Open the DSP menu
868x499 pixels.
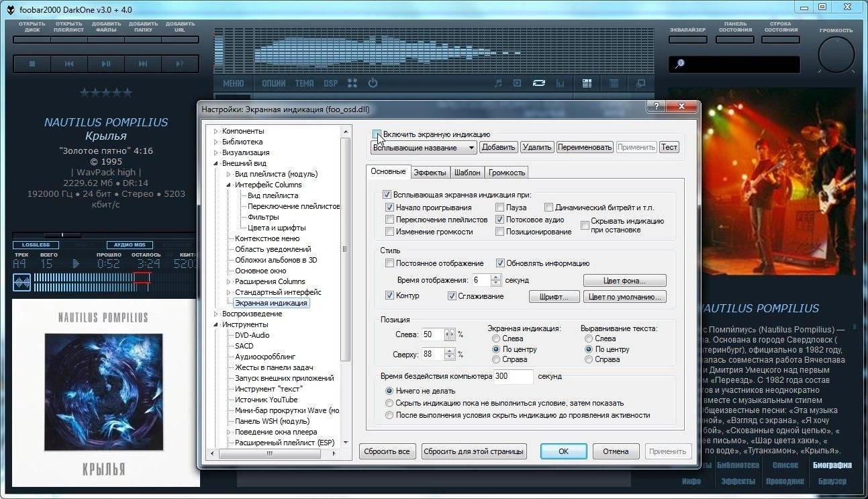(331, 83)
